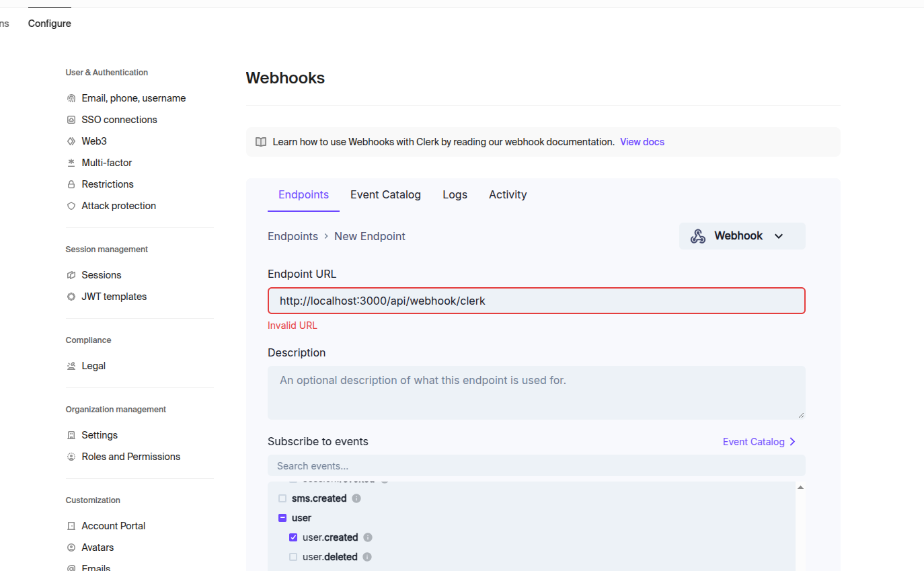Open Multi-factor settings
The image size is (924, 571).
pyautogui.click(x=107, y=163)
